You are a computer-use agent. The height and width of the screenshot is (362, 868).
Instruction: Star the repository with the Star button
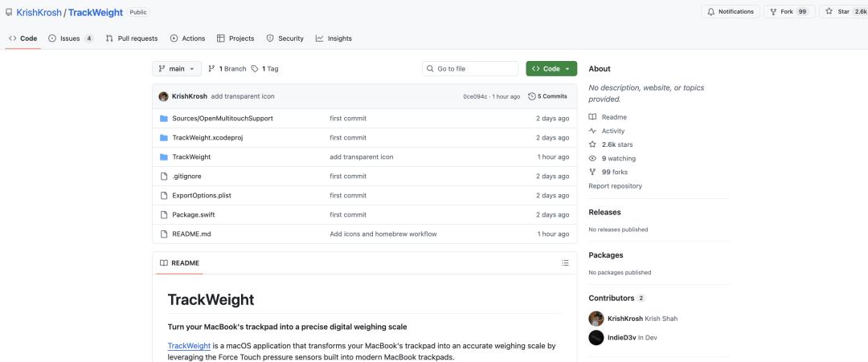coord(843,11)
